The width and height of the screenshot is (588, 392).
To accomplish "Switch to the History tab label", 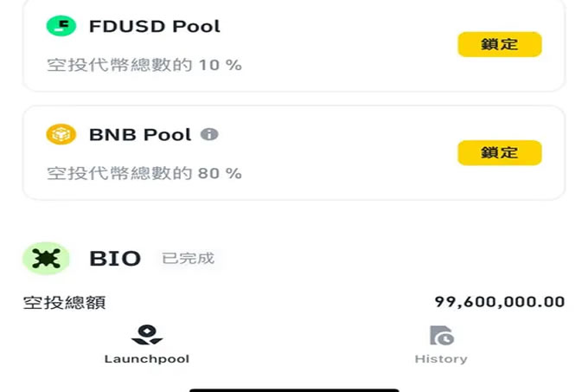I will pos(441,358).
